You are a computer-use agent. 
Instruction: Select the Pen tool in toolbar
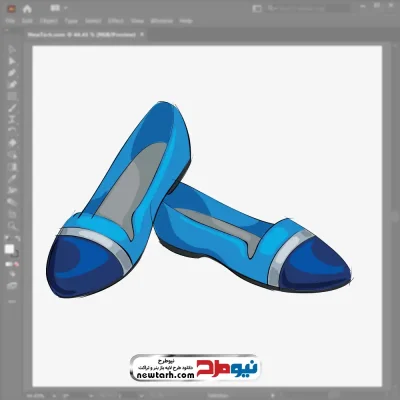click(12, 73)
